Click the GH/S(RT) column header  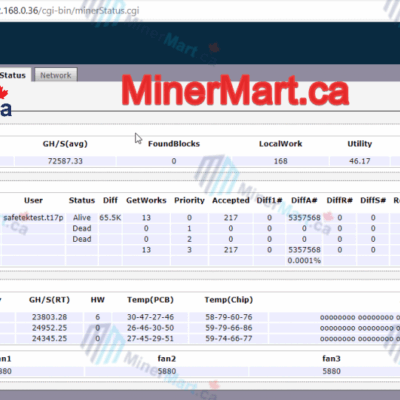point(49,300)
